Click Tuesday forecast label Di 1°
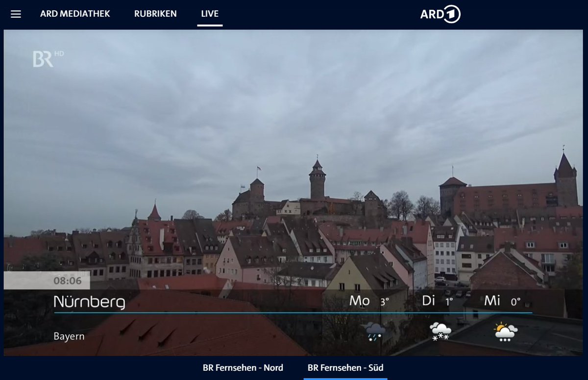Screen dimensions: 588x380 (x=437, y=301)
